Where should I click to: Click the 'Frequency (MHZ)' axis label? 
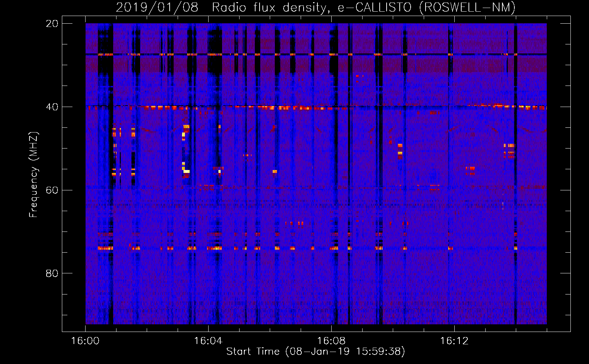33,175
